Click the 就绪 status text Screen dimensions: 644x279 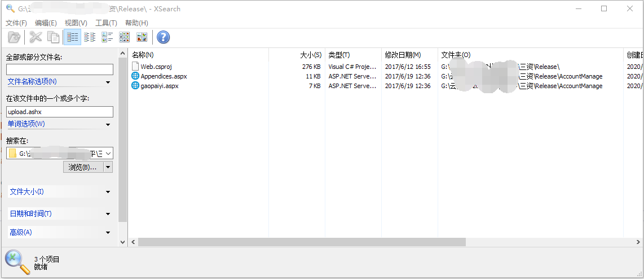pos(41,267)
